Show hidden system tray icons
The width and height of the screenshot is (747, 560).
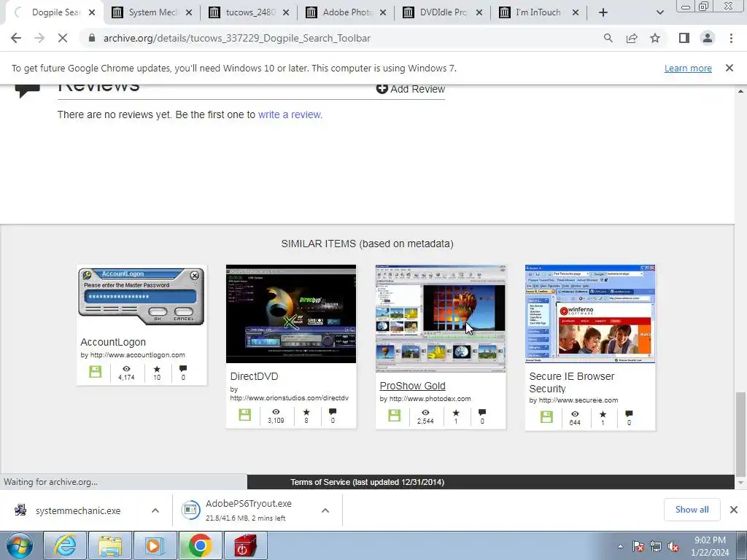click(620, 546)
